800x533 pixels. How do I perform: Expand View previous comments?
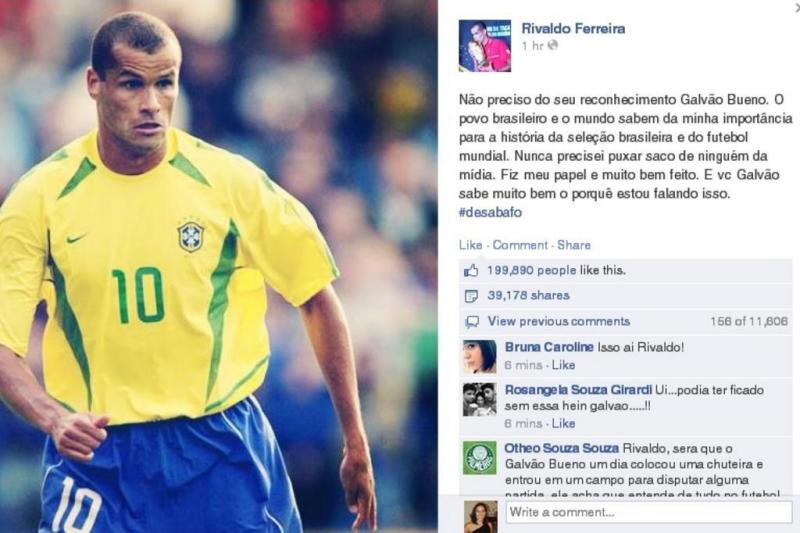(x=559, y=321)
